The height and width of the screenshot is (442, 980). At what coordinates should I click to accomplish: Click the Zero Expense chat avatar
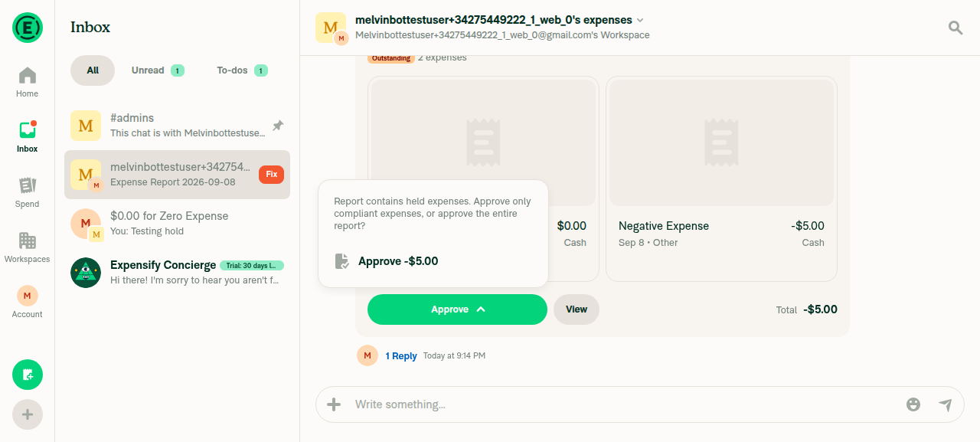coord(86,224)
